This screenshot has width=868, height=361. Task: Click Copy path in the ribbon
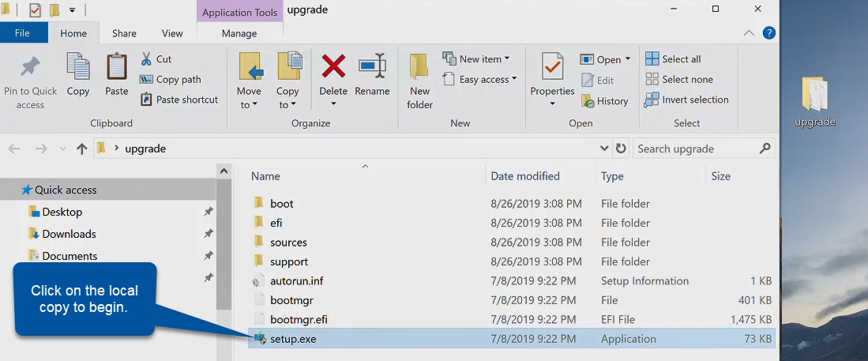(171, 79)
